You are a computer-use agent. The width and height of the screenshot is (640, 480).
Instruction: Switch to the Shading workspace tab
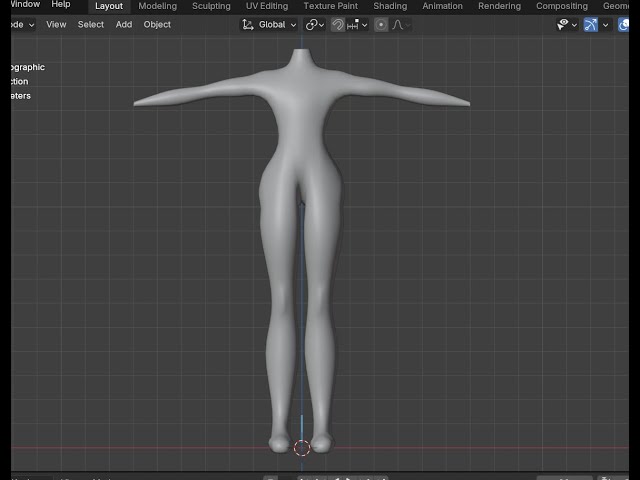(390, 6)
